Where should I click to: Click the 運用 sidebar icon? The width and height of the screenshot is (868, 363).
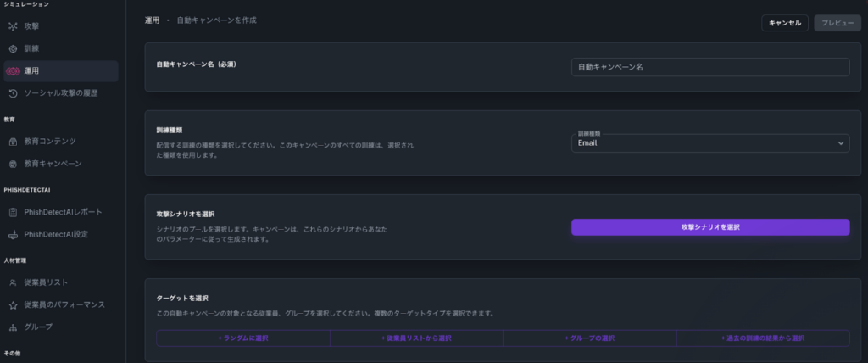[x=13, y=71]
